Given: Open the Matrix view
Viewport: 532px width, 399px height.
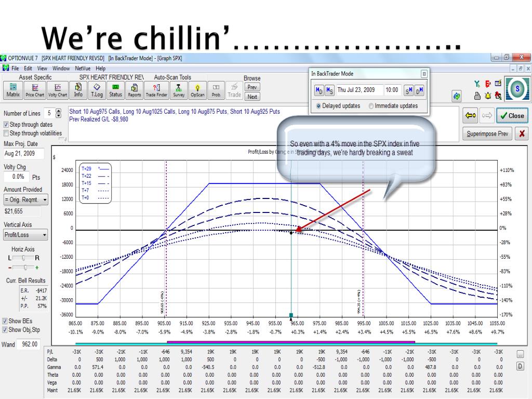Looking at the screenshot, I should (x=13, y=90).
